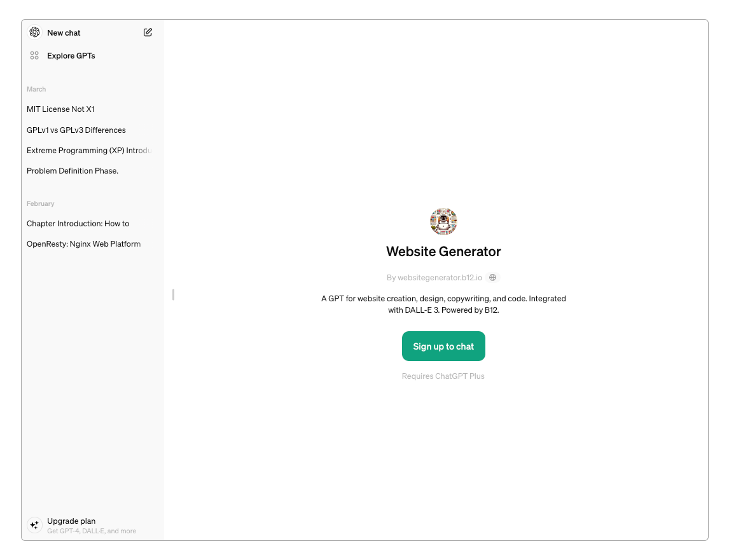
Task: Click the Sign up to chat button
Action: click(443, 346)
